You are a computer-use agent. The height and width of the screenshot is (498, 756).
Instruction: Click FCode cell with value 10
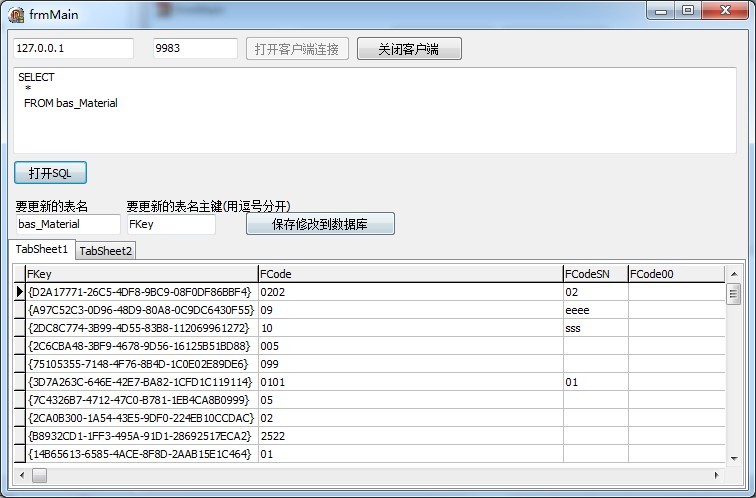coord(411,328)
